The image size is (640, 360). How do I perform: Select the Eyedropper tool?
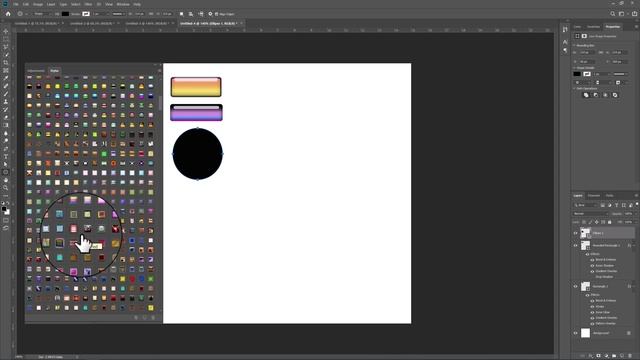point(6,78)
